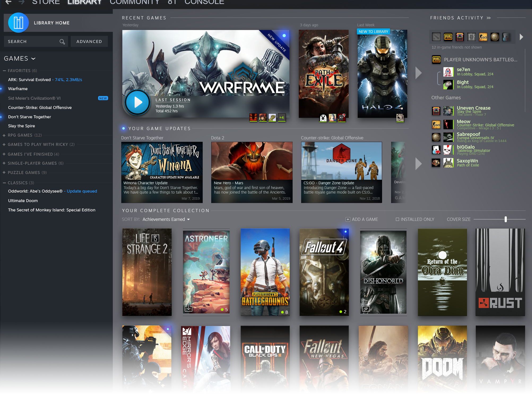Click the Add a Game plus icon
The width and height of the screenshot is (532, 399).
point(348,219)
